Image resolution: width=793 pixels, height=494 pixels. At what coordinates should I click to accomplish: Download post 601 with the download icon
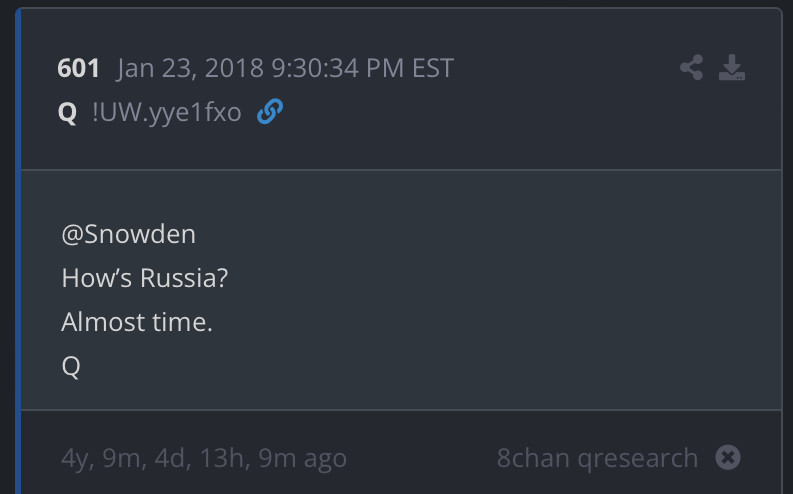click(732, 68)
